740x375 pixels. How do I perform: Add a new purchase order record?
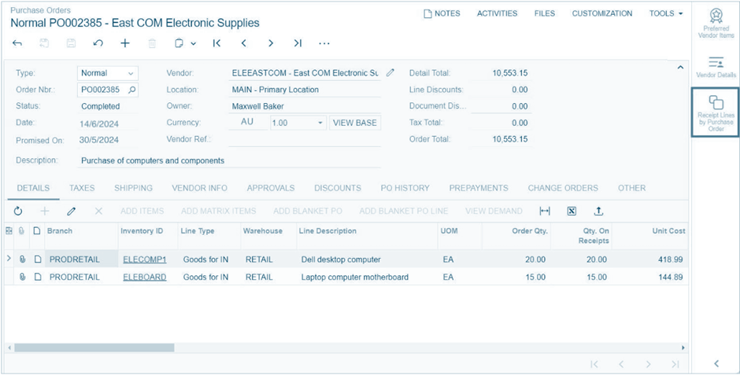(125, 43)
